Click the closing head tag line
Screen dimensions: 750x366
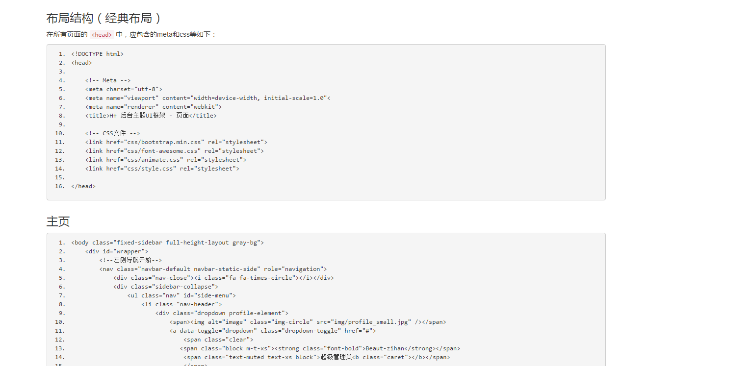[x=83, y=186]
